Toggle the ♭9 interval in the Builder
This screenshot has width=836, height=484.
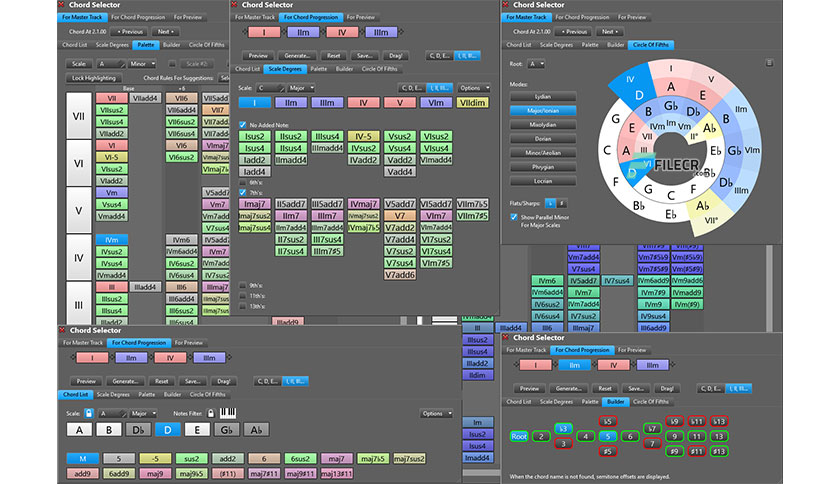(x=674, y=421)
